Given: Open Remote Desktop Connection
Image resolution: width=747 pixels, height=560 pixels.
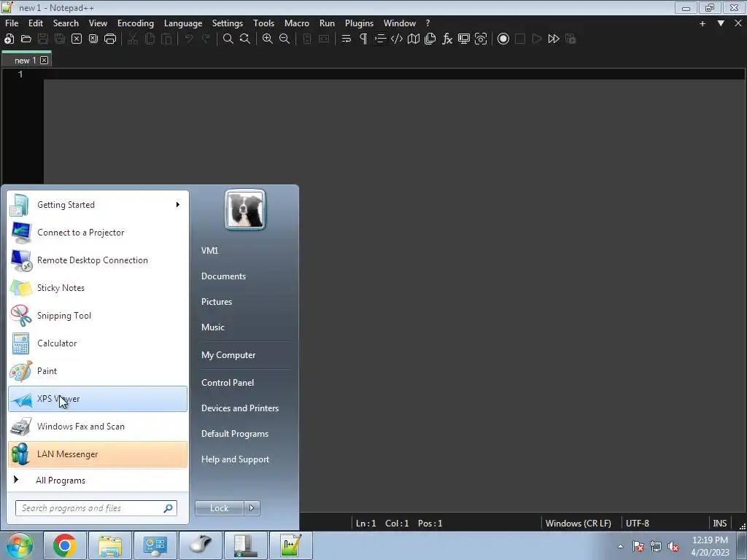Looking at the screenshot, I should (98, 260).
